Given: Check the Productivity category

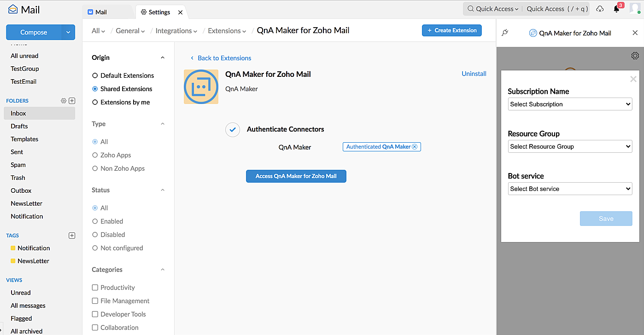Looking at the screenshot, I should click(x=95, y=288).
